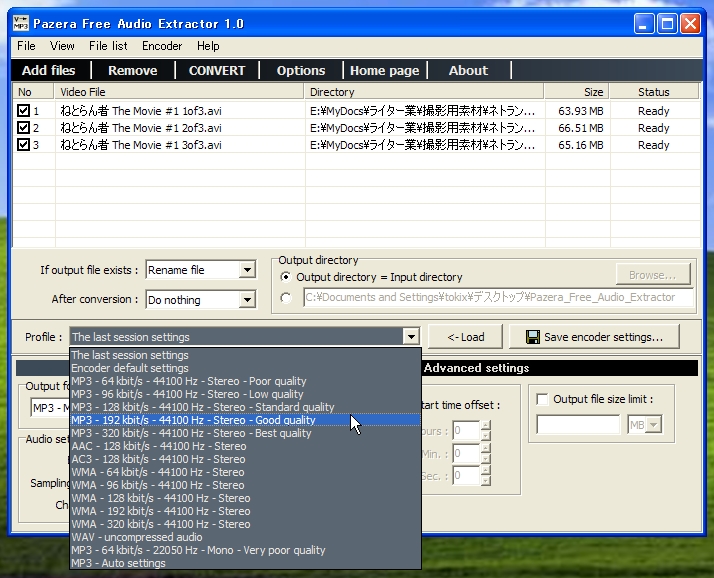Click the Pazera app icon in title bar
714x578 pixels.
tap(20, 23)
